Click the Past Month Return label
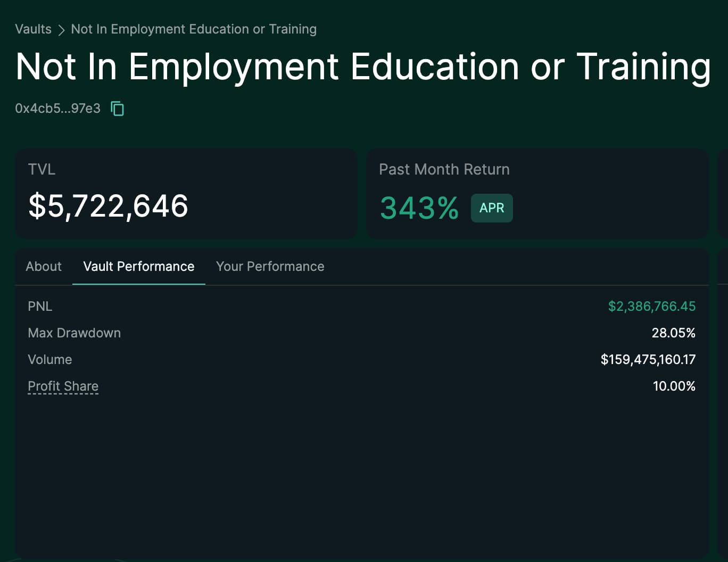The image size is (728, 562). coord(444,169)
